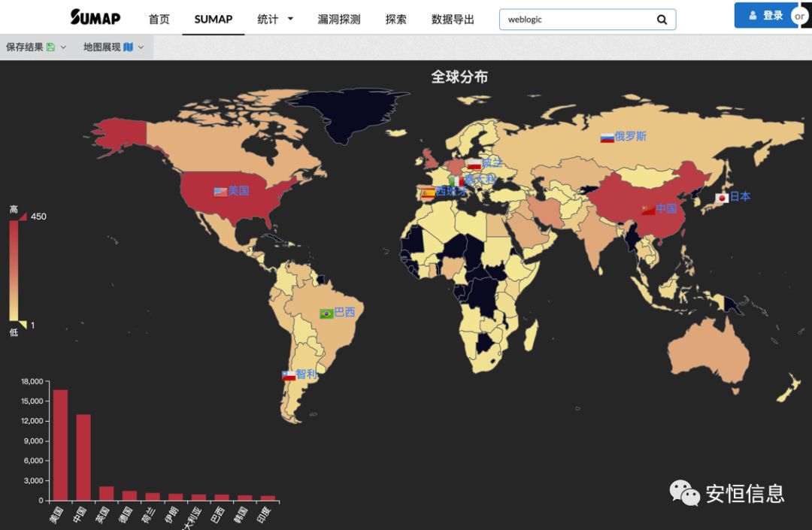Open the 保存结果 dropdown
This screenshot has width=812, height=530.
[x=36, y=47]
